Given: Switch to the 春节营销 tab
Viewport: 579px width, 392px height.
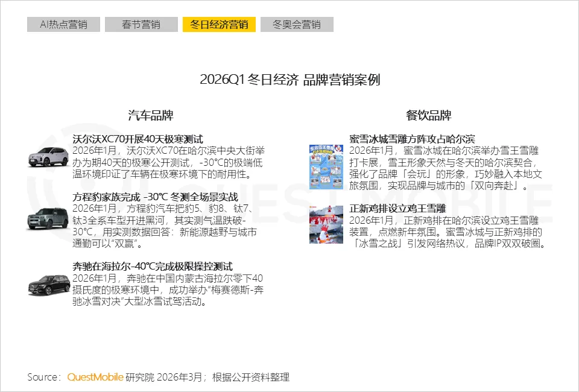Looking at the screenshot, I should pos(141,25).
